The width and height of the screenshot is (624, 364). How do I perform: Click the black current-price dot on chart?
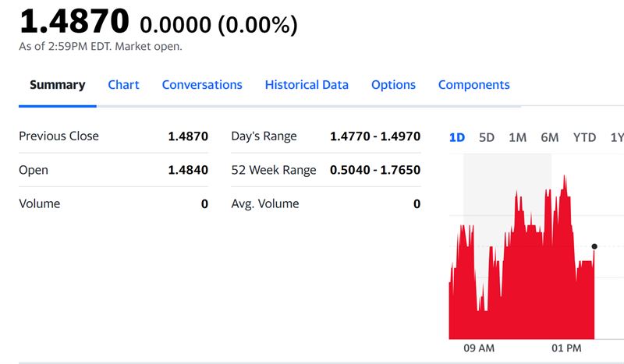pos(594,246)
